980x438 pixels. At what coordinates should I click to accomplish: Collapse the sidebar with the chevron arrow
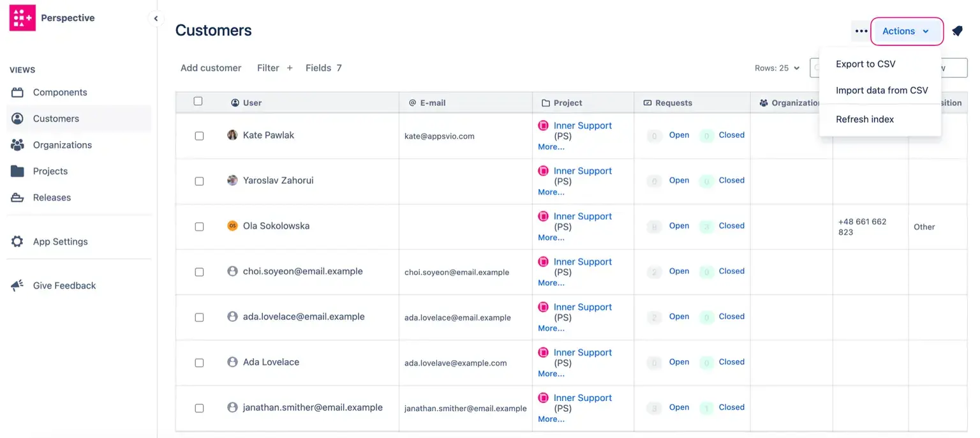click(156, 19)
